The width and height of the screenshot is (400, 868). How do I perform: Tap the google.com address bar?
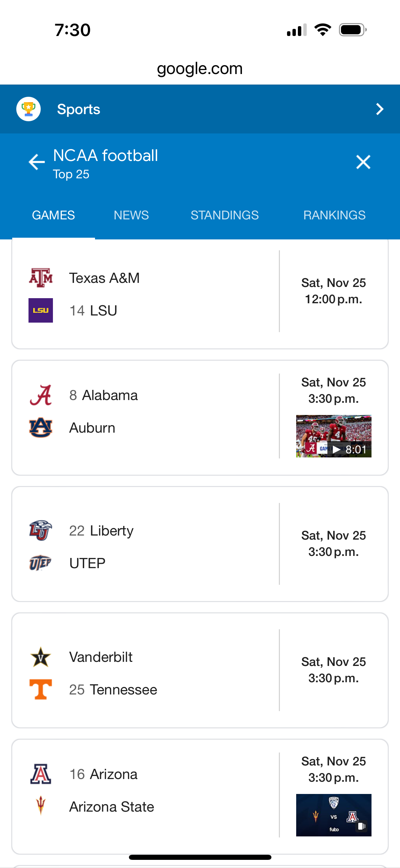[x=200, y=69]
